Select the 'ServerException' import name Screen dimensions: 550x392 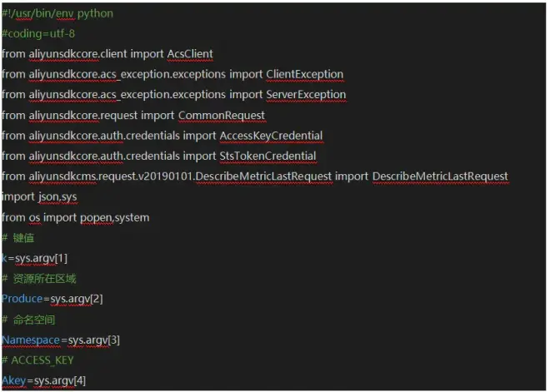point(306,95)
